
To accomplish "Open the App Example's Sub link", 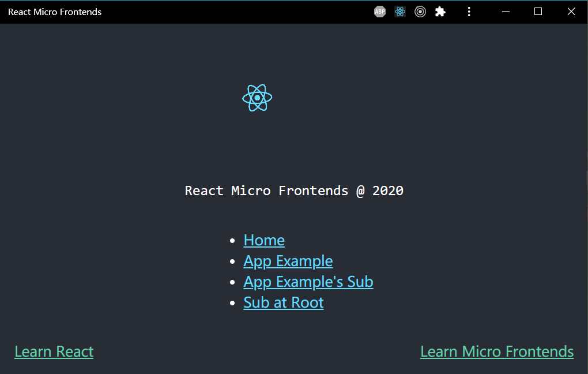I will [308, 282].
